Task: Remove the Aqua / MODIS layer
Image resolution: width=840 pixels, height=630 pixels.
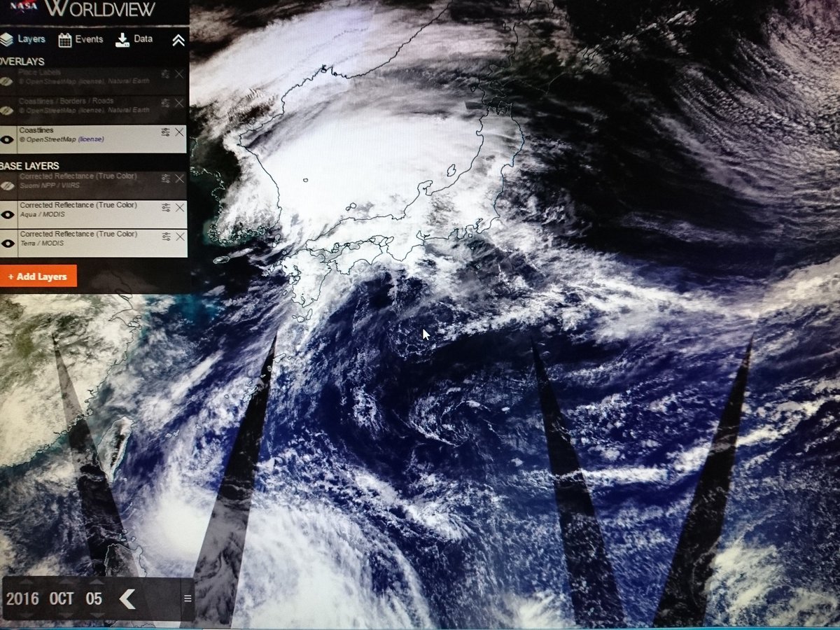Action: pos(180,207)
